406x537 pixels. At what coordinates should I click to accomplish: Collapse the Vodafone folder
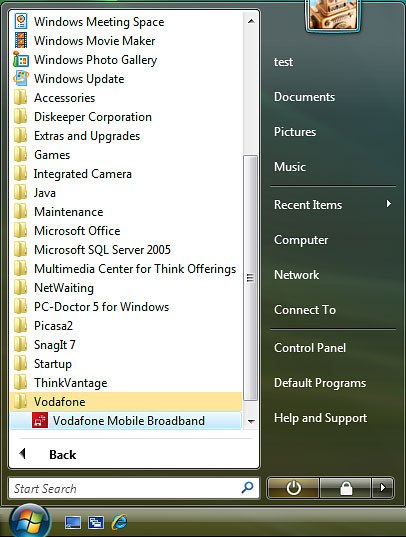coord(126,401)
